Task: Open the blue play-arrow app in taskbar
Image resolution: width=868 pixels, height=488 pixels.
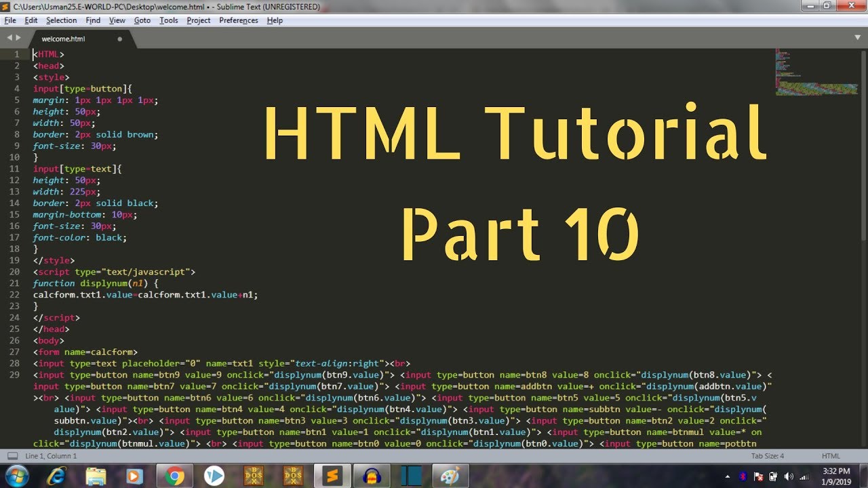Action: tap(214, 476)
